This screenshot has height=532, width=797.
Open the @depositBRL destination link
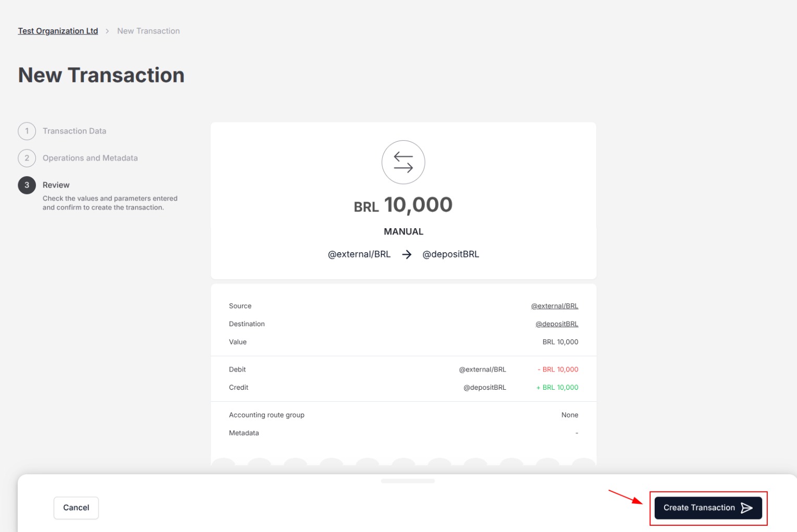tap(557, 324)
